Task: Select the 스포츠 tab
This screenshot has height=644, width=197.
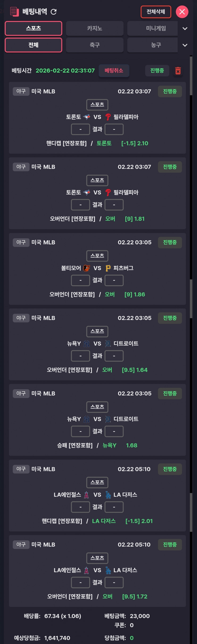Action: (34, 28)
